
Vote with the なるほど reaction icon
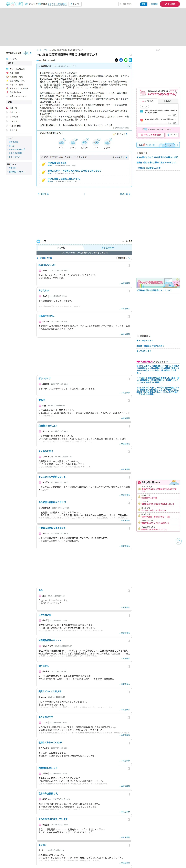coord(107,142)
